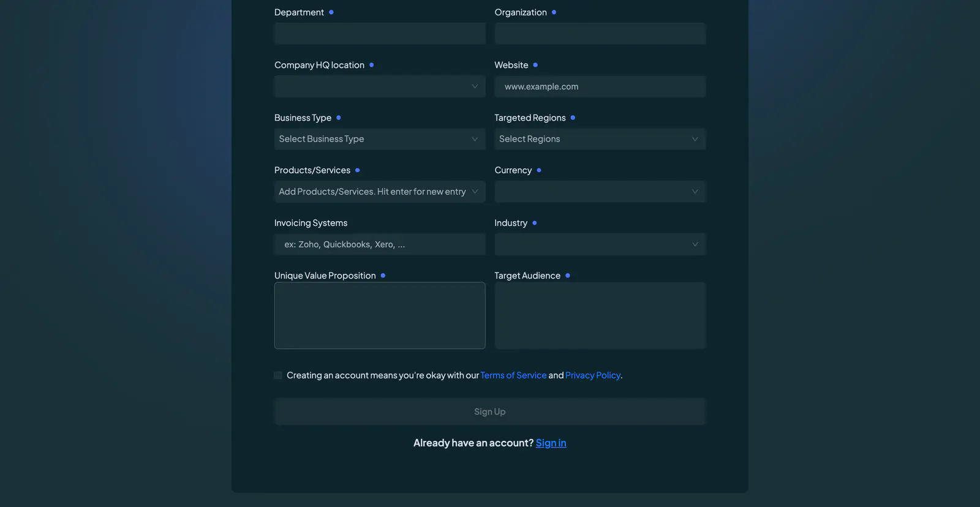Click the Sign Up button
Viewport: 980px width, 507px height.
(x=490, y=411)
